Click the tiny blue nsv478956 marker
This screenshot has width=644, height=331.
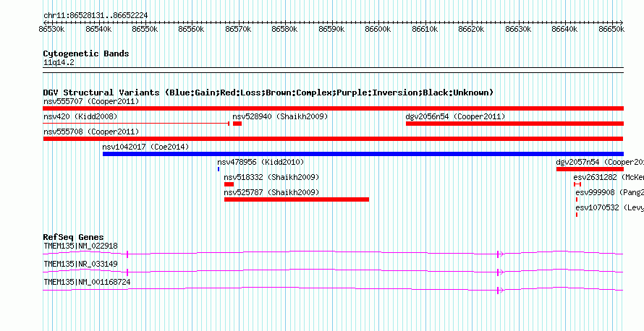[219, 169]
